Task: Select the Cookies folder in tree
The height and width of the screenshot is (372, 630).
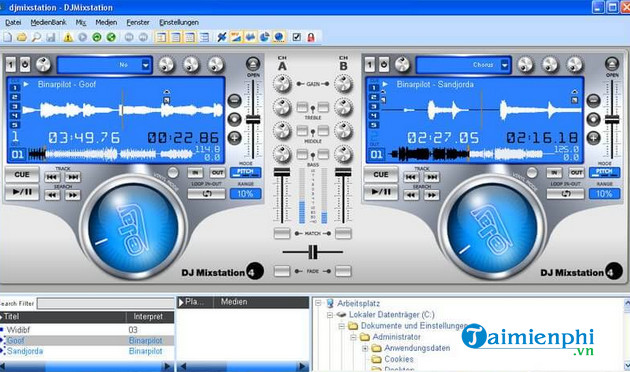Action: pyautogui.click(x=399, y=359)
